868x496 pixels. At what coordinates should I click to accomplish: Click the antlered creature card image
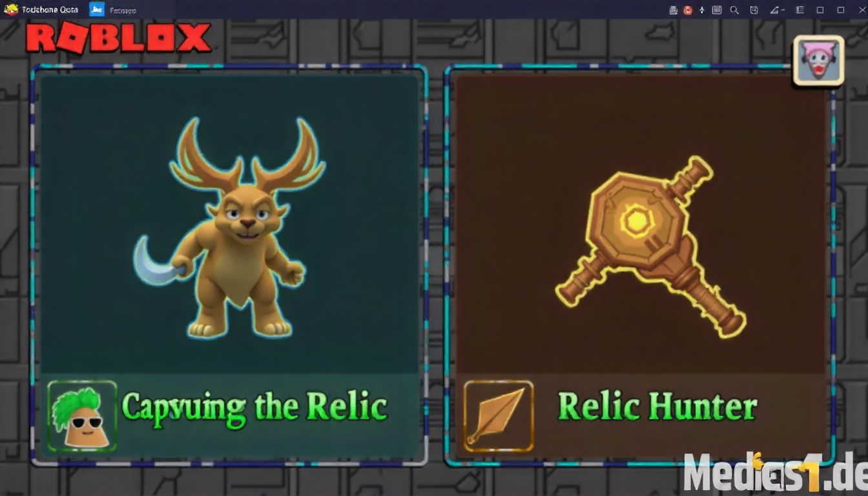[x=229, y=227]
